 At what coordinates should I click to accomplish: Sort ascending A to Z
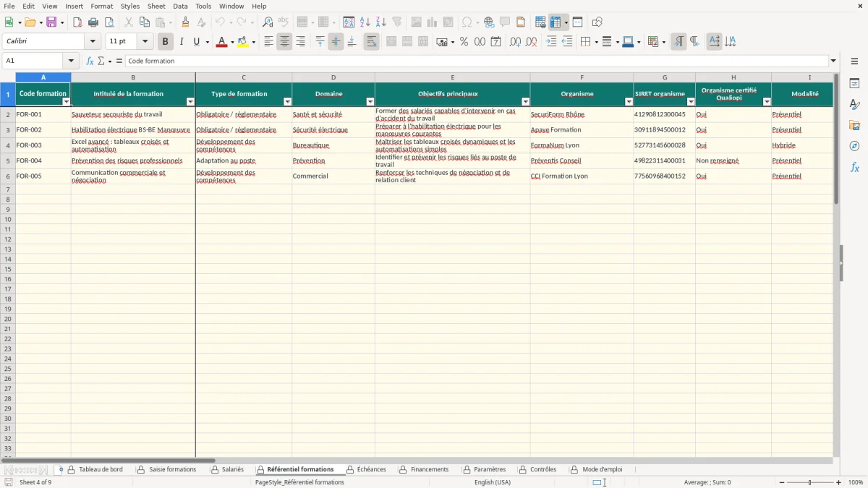tap(365, 22)
